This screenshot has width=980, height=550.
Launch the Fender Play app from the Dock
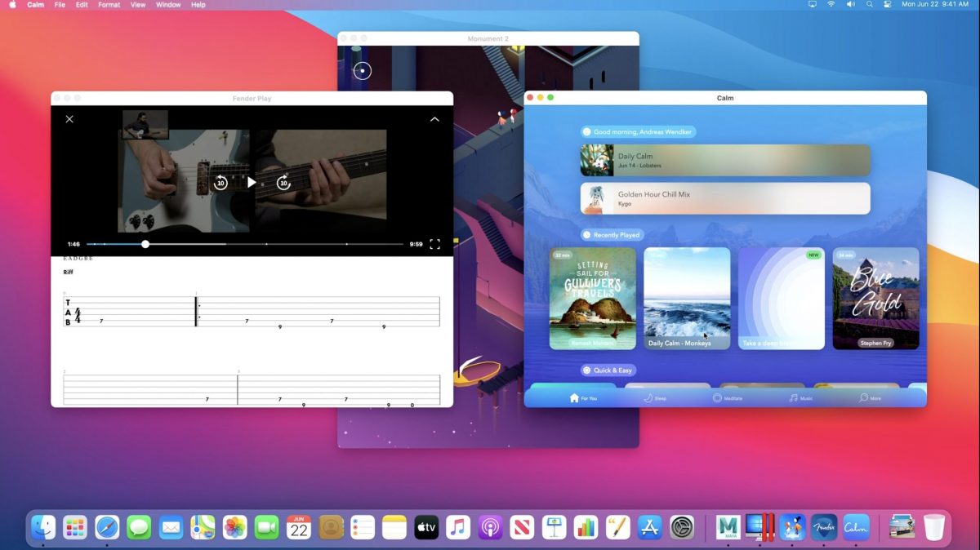[824, 527]
